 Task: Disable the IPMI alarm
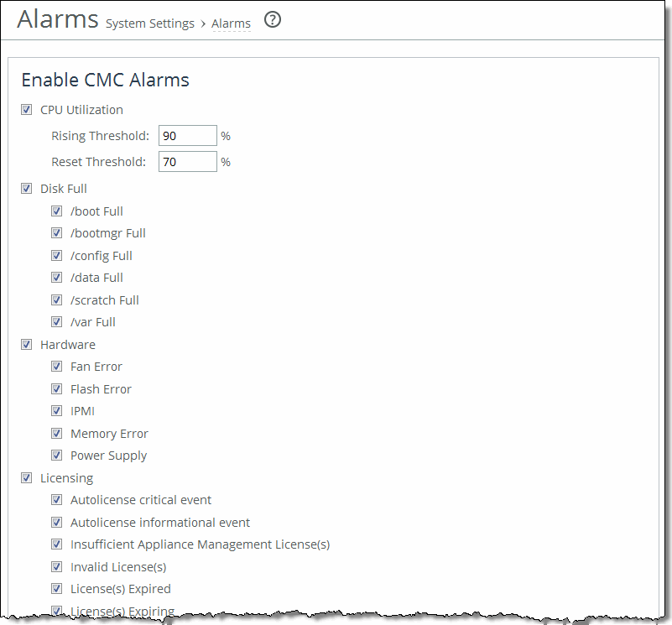(x=56, y=410)
